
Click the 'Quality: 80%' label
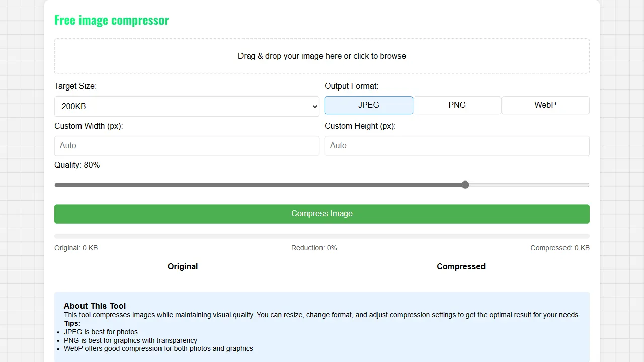[x=77, y=165]
